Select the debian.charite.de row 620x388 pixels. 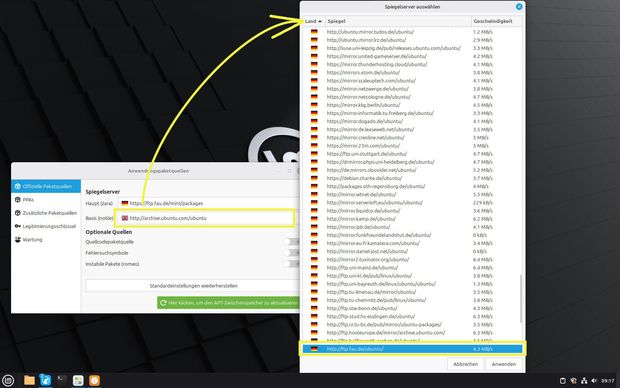(412, 178)
